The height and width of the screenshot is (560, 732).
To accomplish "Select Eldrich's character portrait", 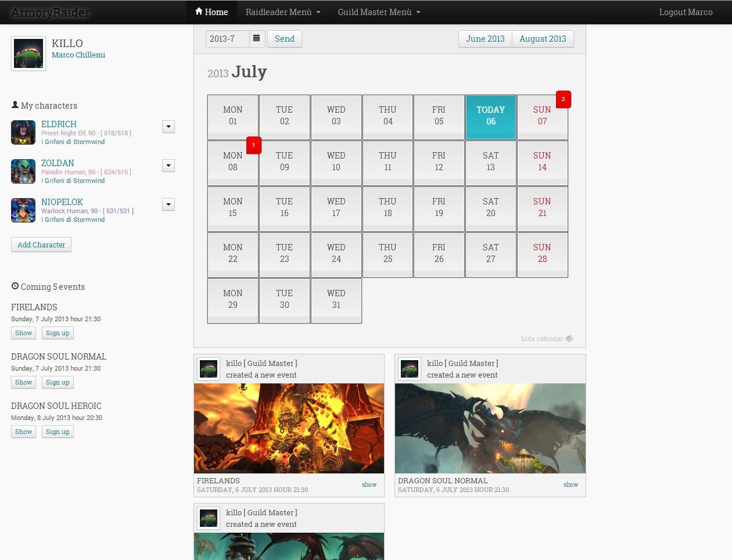I will point(23,132).
